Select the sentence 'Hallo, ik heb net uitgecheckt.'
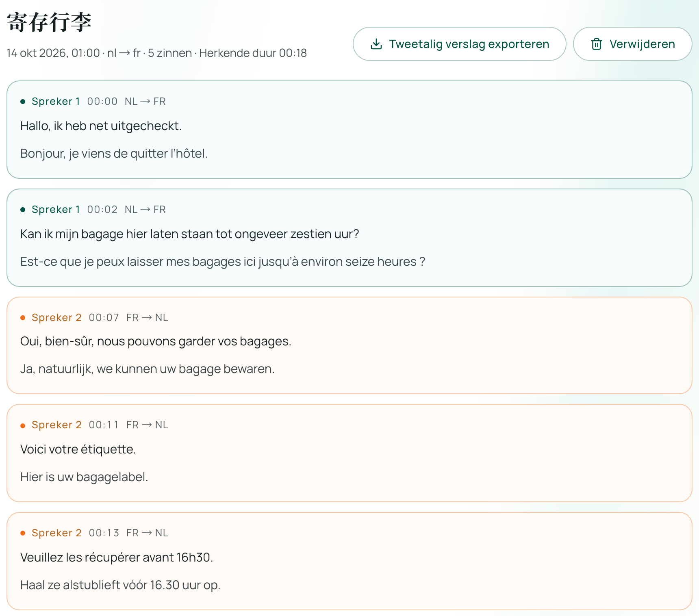Image resolution: width=699 pixels, height=616 pixels. click(101, 126)
